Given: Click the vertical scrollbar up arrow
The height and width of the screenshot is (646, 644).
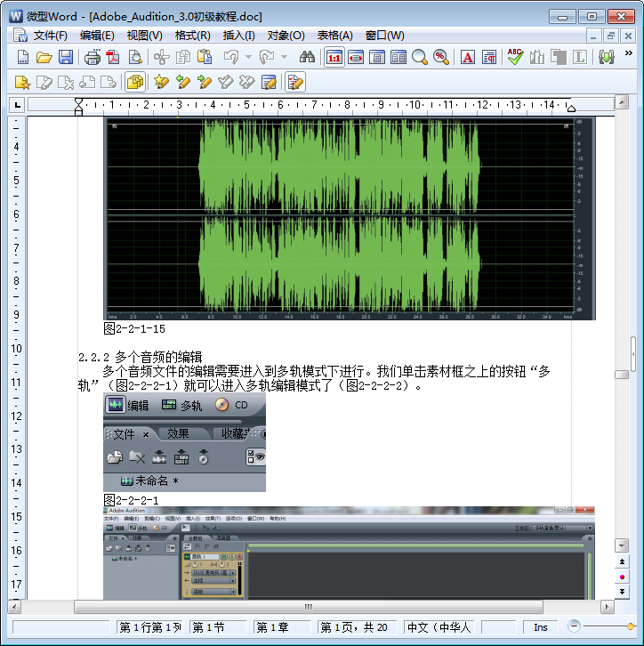Looking at the screenshot, I should [x=622, y=101].
